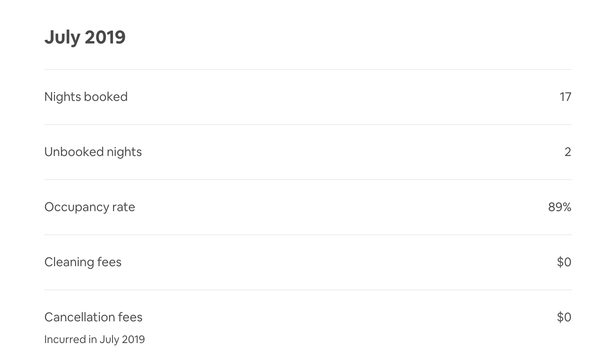Click the Cancellation fees $0 amount

564,317
